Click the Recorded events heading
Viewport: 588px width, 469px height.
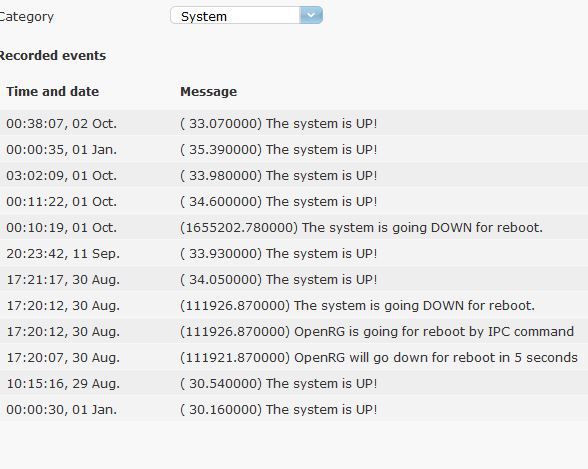pos(52,55)
